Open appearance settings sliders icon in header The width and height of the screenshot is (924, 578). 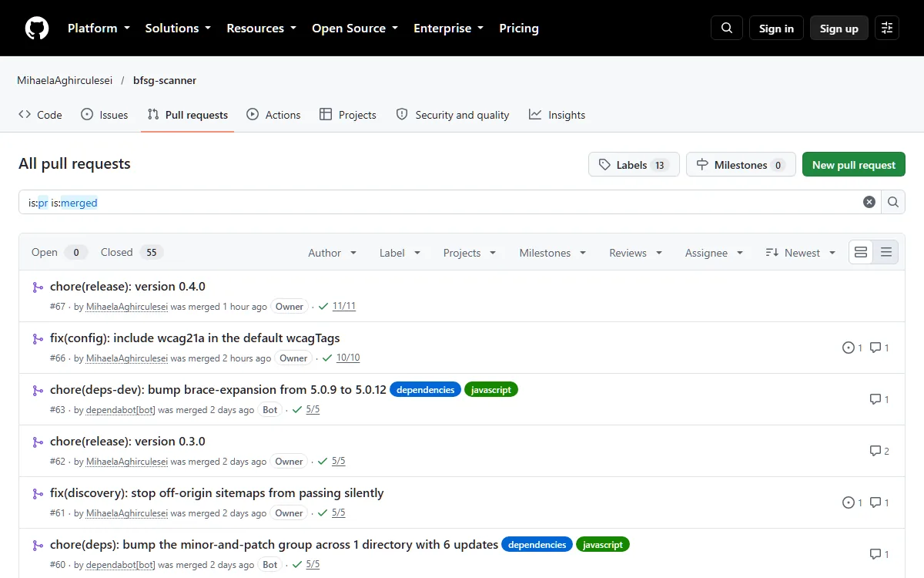click(887, 29)
